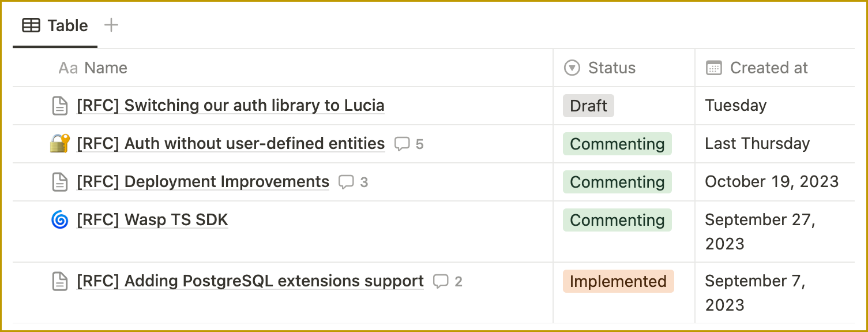Image resolution: width=868 pixels, height=332 pixels.
Task: Click the table grid icon in the tab
Action: (x=31, y=25)
